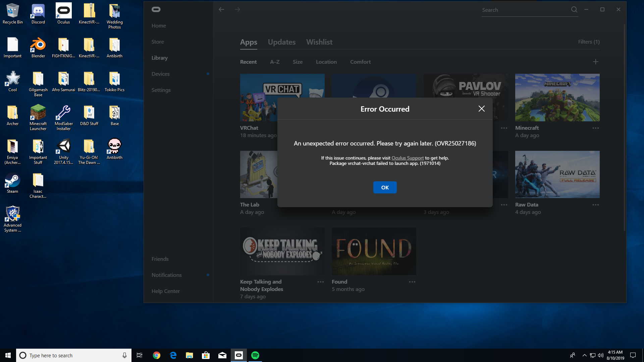
Task: Click the back arrow in Oculus app
Action: pyautogui.click(x=221, y=9)
